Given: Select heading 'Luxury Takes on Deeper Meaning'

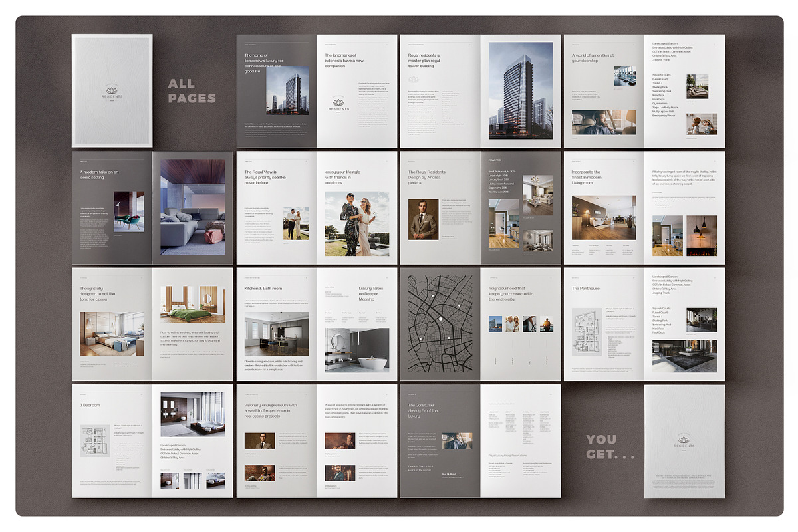Looking at the screenshot, I should [x=370, y=294].
